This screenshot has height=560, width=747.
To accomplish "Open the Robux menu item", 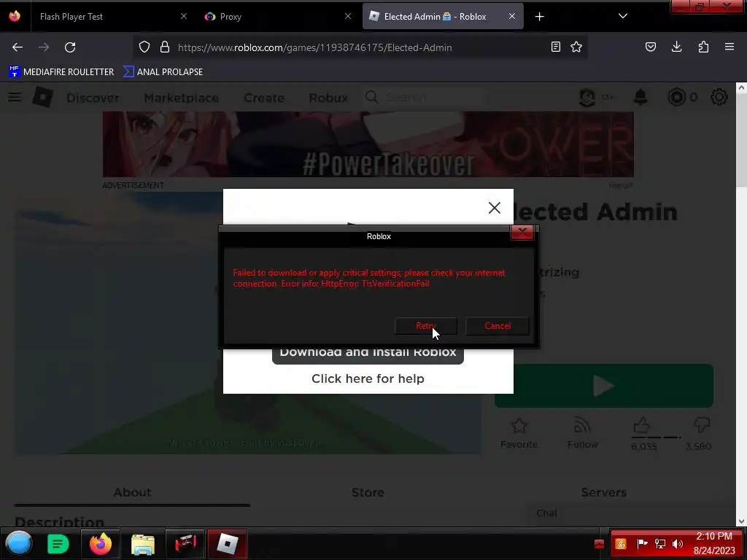I will [328, 98].
